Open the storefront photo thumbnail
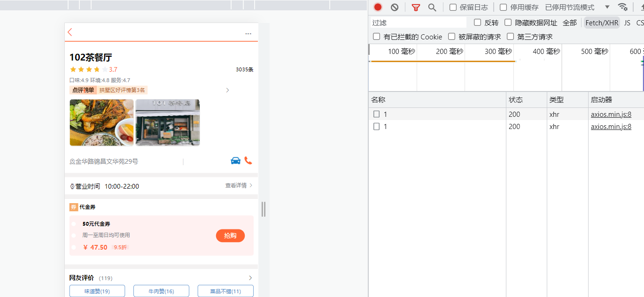Screen dimensions: 644x297 [x=168, y=122]
